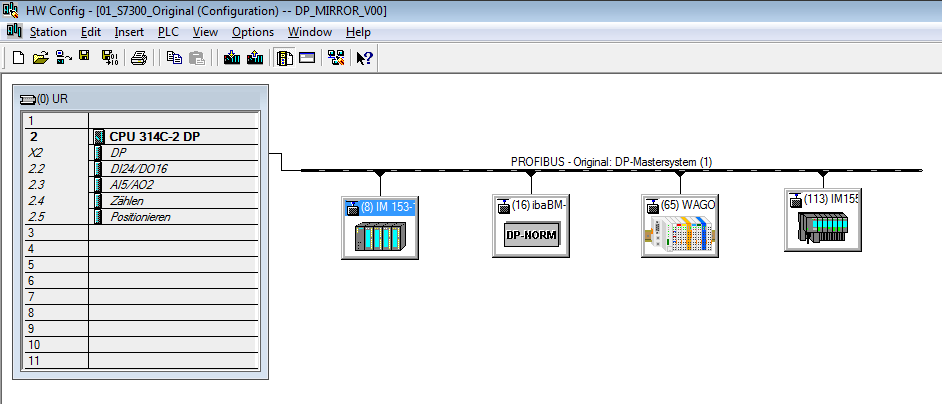
Task: Click the (0) UR rack title
Action: tap(52, 99)
